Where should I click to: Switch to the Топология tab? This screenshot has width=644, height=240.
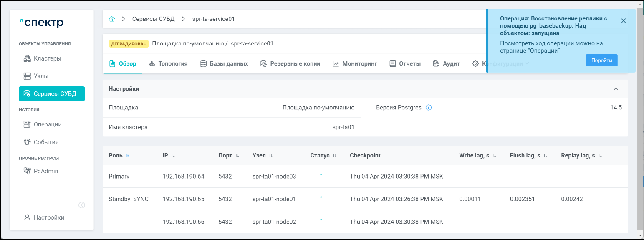(168, 64)
